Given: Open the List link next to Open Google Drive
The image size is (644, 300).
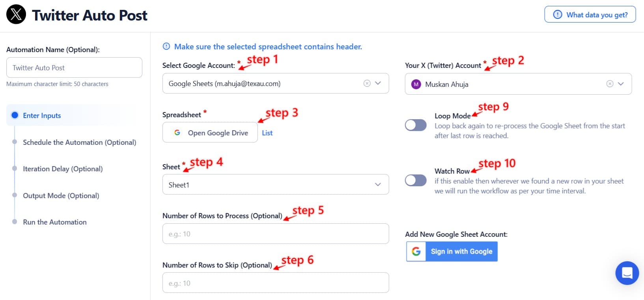Looking at the screenshot, I should coord(267,133).
